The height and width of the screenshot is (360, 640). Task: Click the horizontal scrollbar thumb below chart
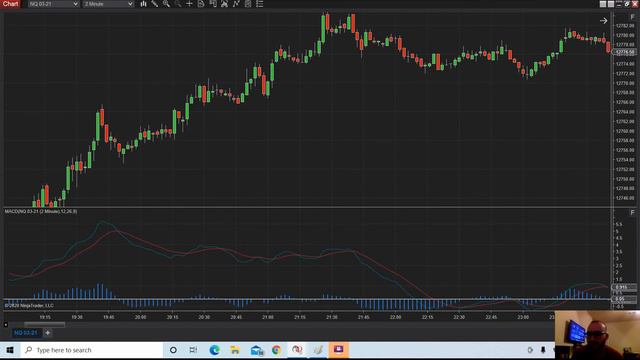coord(44,324)
